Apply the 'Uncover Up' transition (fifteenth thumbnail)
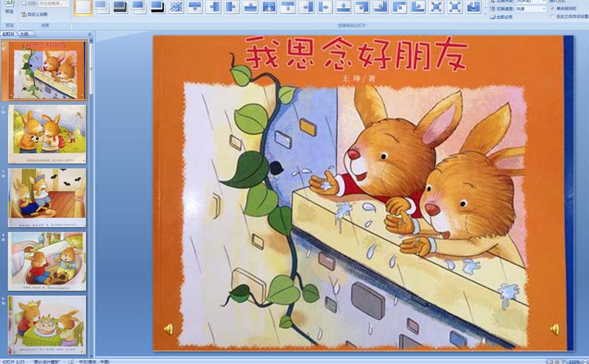The image size is (589, 364). (x=343, y=7)
